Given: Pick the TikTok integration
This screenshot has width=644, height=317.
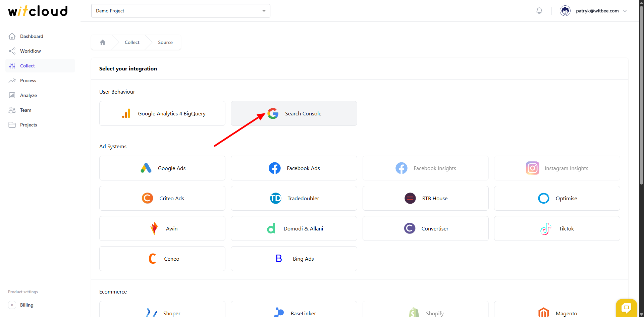Looking at the screenshot, I should point(557,228).
